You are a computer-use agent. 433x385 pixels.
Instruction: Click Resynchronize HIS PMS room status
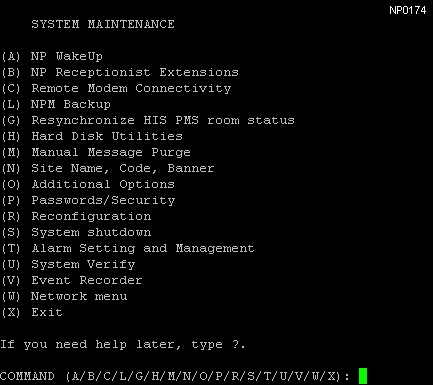click(x=148, y=120)
